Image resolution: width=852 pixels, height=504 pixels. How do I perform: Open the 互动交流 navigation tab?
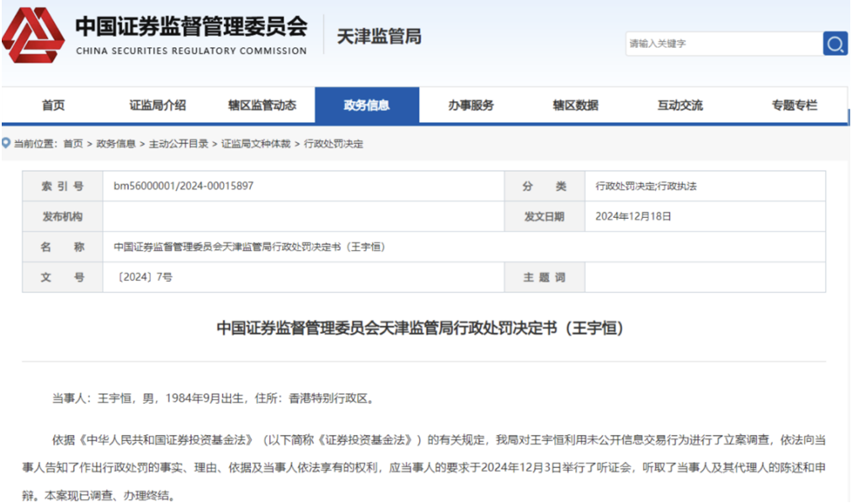[x=680, y=105]
